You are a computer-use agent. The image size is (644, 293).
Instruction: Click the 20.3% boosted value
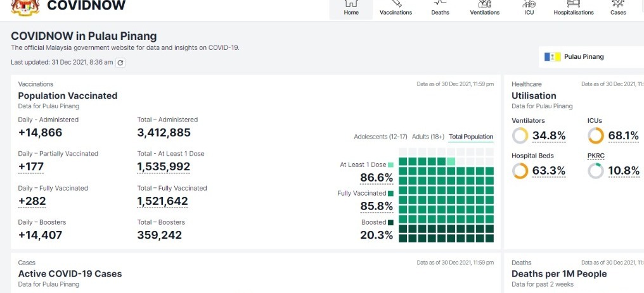coord(377,235)
